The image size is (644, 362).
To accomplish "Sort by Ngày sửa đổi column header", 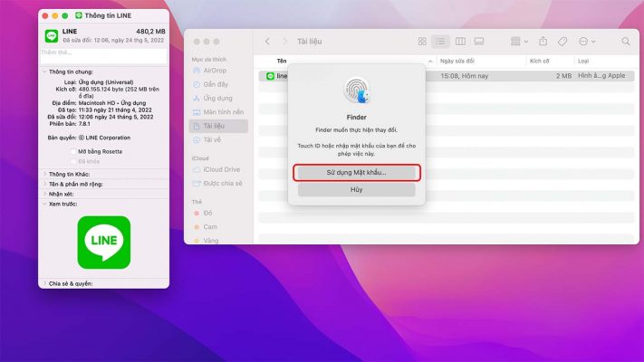I will (457, 62).
